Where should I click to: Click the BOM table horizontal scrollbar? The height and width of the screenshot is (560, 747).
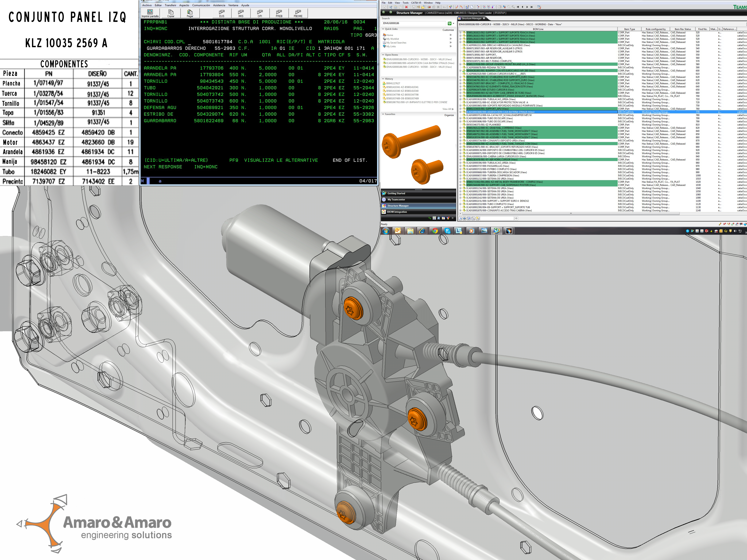571,213
